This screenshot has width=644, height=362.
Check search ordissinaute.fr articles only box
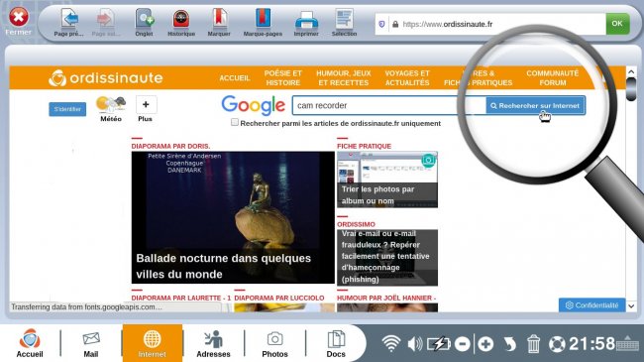pos(235,122)
